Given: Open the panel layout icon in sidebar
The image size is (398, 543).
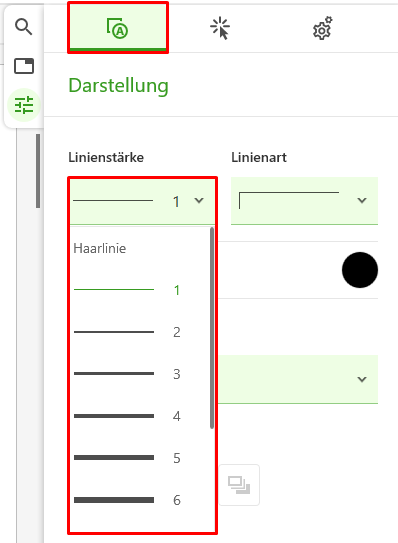Looking at the screenshot, I should 24,66.
